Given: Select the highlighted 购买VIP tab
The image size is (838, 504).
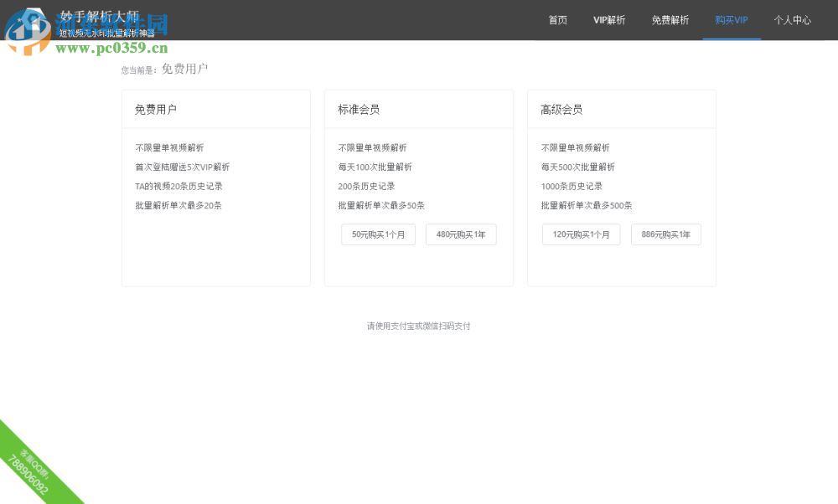Looking at the screenshot, I should [x=730, y=20].
